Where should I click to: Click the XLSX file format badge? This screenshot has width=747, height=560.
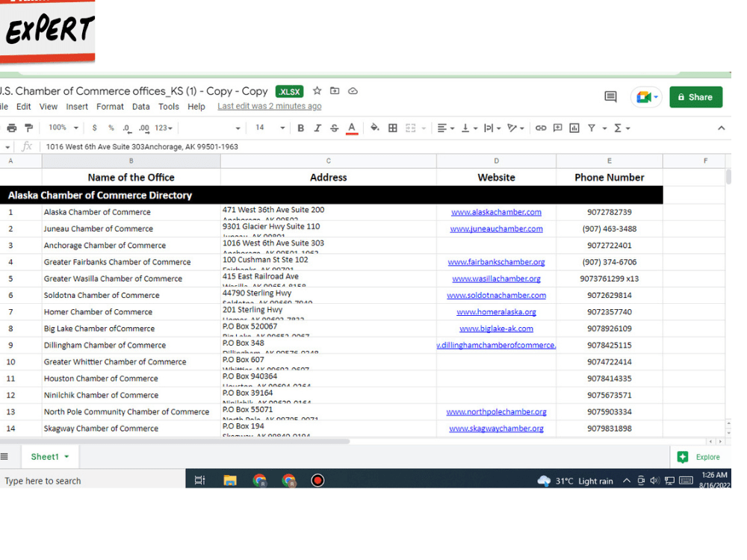(x=289, y=91)
